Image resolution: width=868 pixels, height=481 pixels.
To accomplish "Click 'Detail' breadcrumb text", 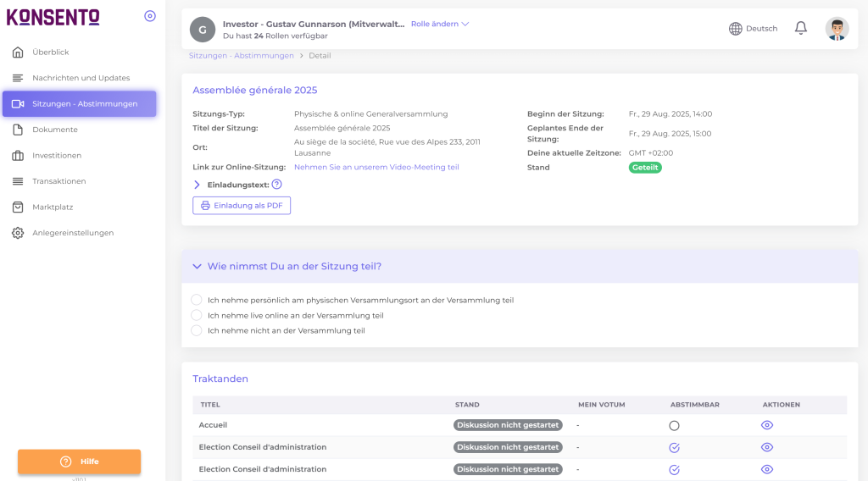I will 320,56.
